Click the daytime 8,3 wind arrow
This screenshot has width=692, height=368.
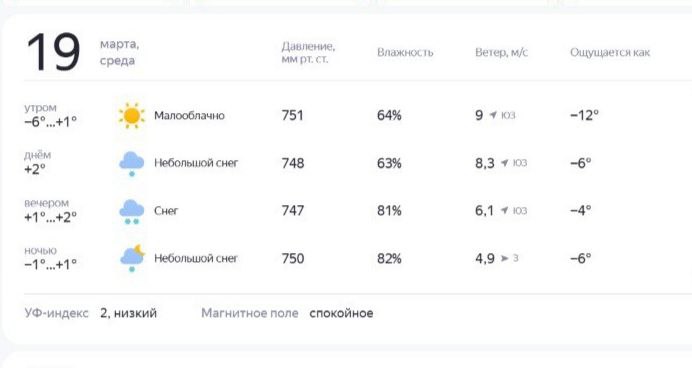coord(504,163)
